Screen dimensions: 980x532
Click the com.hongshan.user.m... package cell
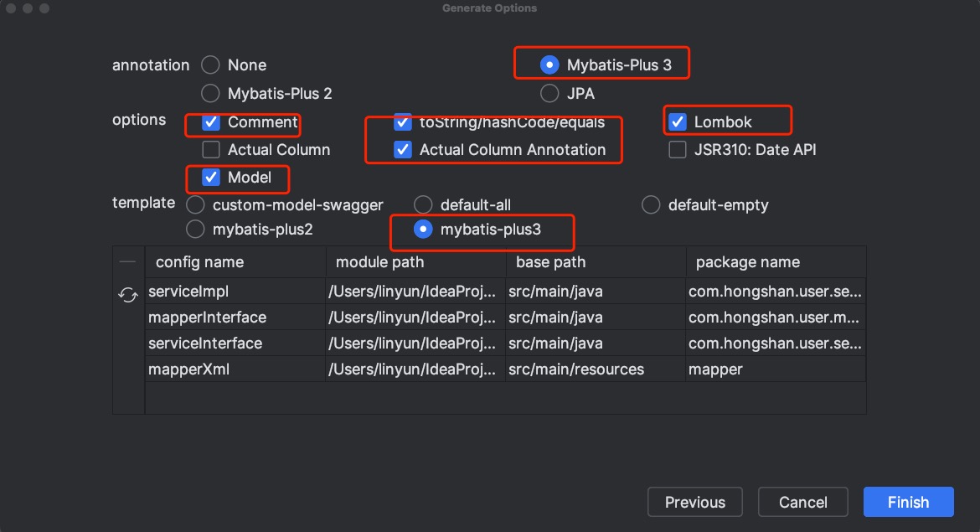[x=776, y=318]
